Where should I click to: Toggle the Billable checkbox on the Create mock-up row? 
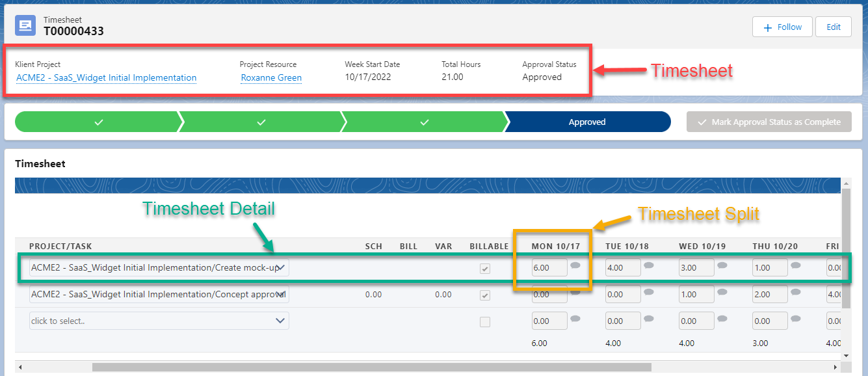click(484, 267)
